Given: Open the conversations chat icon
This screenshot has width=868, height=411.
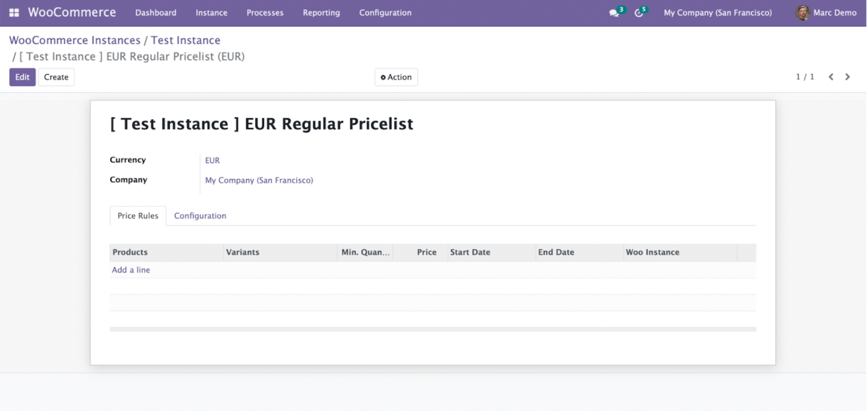Looking at the screenshot, I should point(614,13).
